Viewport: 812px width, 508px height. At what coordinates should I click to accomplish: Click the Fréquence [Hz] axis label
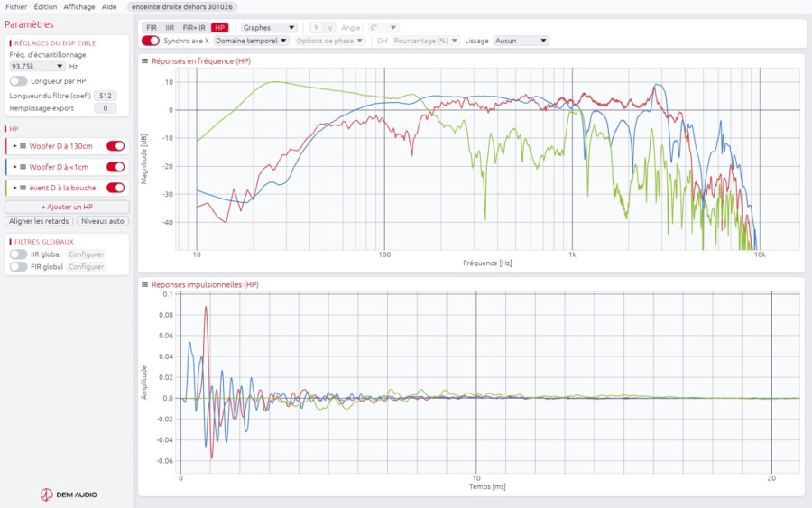[x=487, y=263]
